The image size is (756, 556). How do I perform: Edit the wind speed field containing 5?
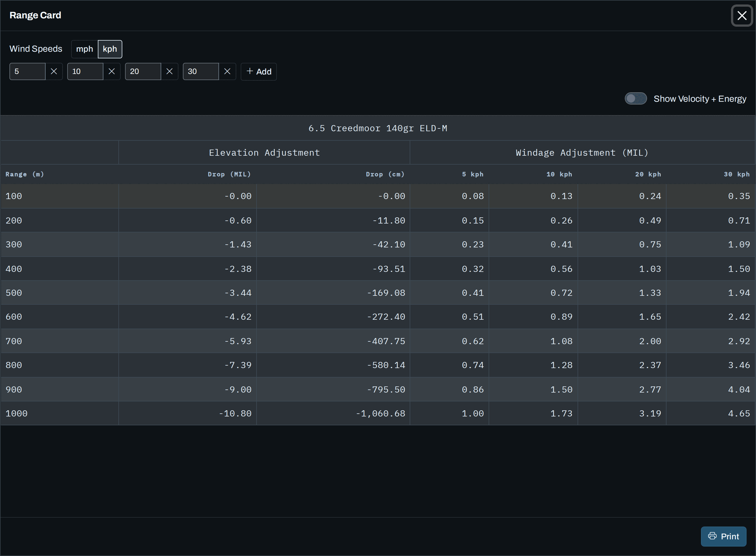(28, 71)
